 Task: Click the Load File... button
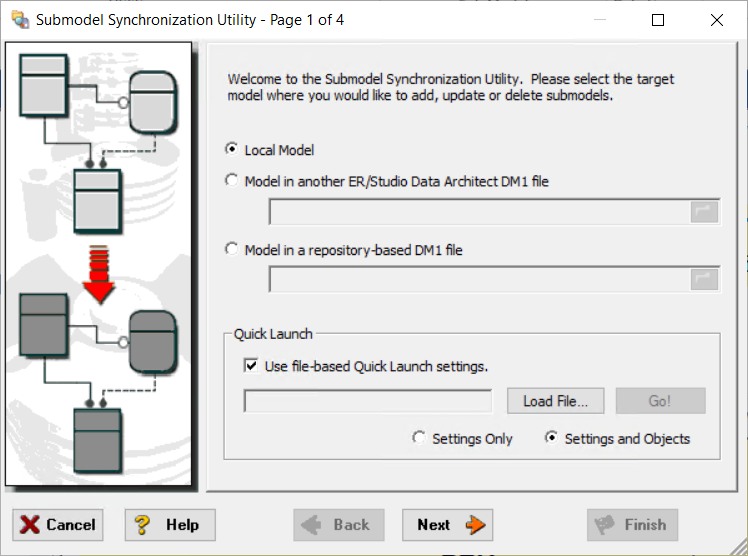(x=556, y=401)
